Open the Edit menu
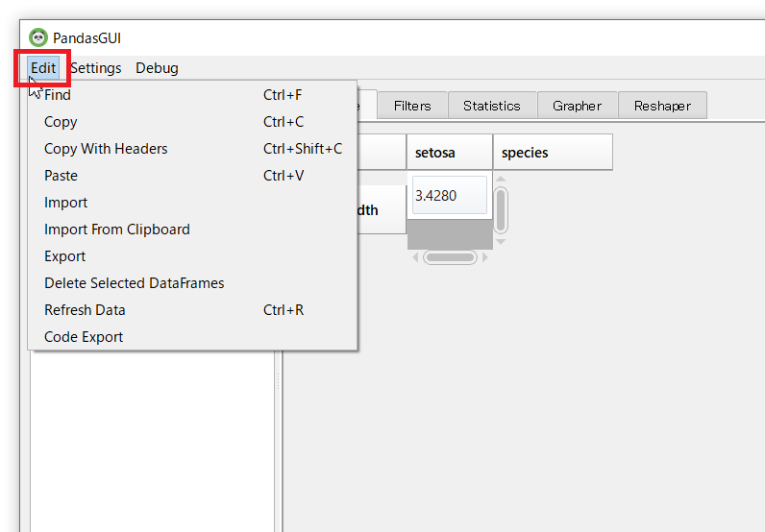 [x=43, y=68]
